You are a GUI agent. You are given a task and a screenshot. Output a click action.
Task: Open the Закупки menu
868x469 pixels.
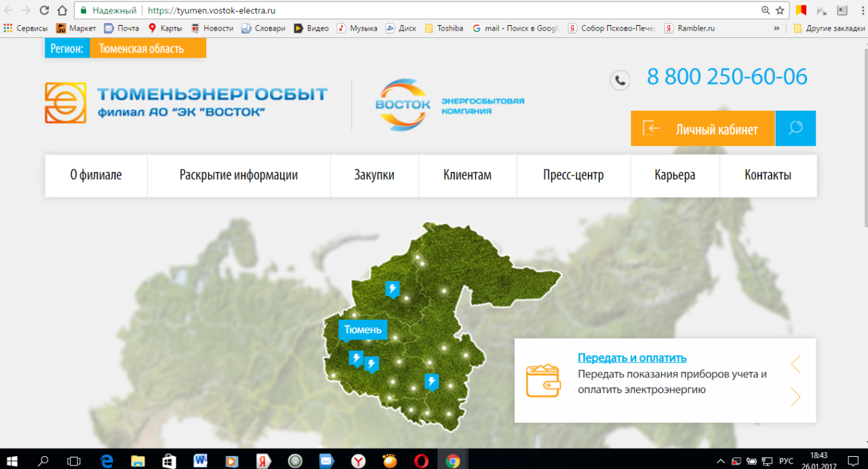(374, 175)
